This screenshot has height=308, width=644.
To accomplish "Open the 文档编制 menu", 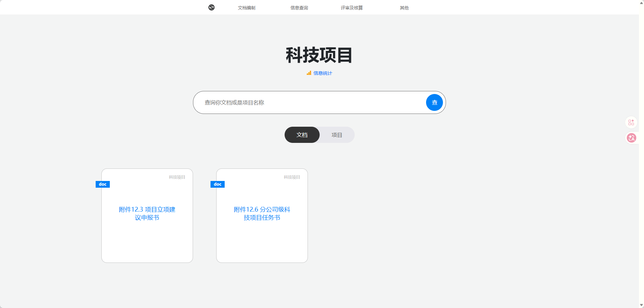I will click(x=247, y=8).
